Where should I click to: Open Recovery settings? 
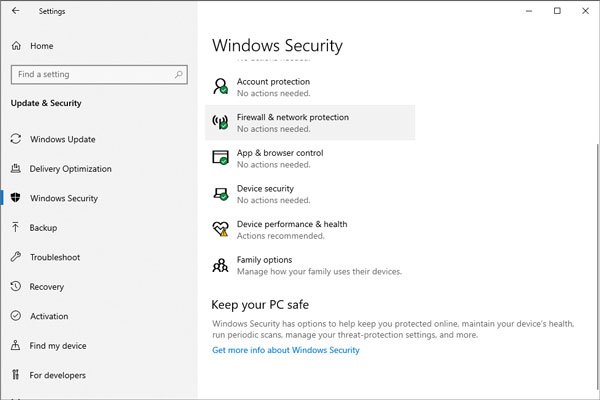[99, 286]
